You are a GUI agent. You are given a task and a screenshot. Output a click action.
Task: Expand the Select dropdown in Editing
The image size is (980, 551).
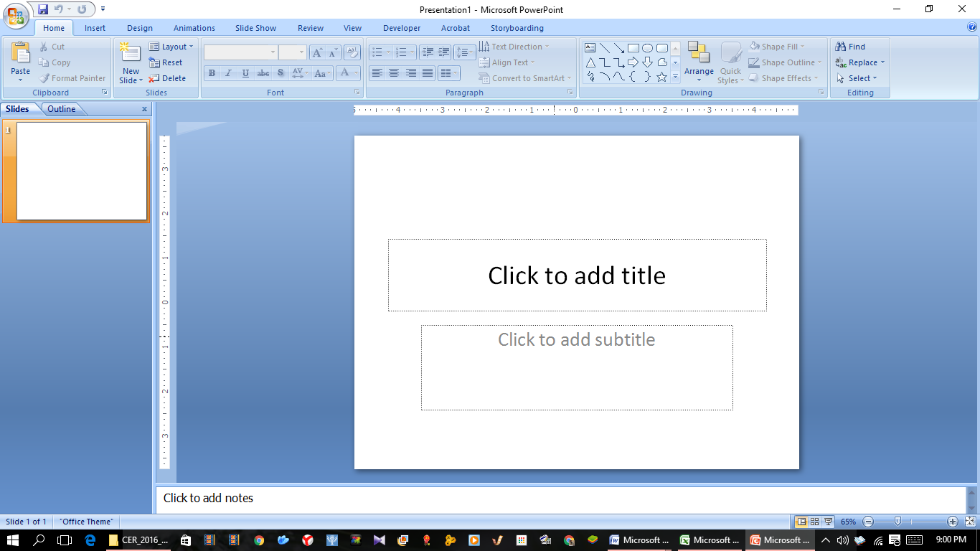click(x=858, y=78)
